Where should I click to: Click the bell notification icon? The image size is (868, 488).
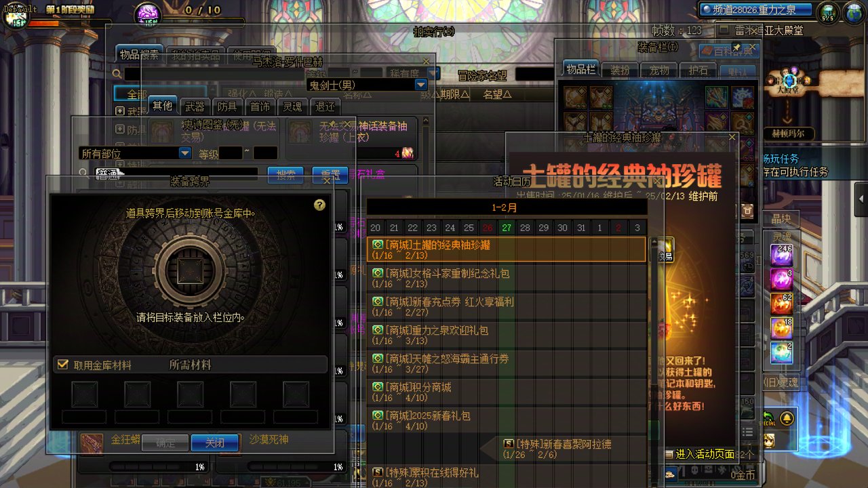(787, 418)
